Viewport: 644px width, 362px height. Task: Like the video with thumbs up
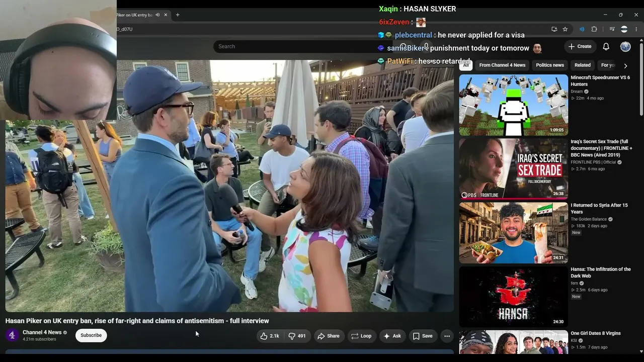coord(270,336)
